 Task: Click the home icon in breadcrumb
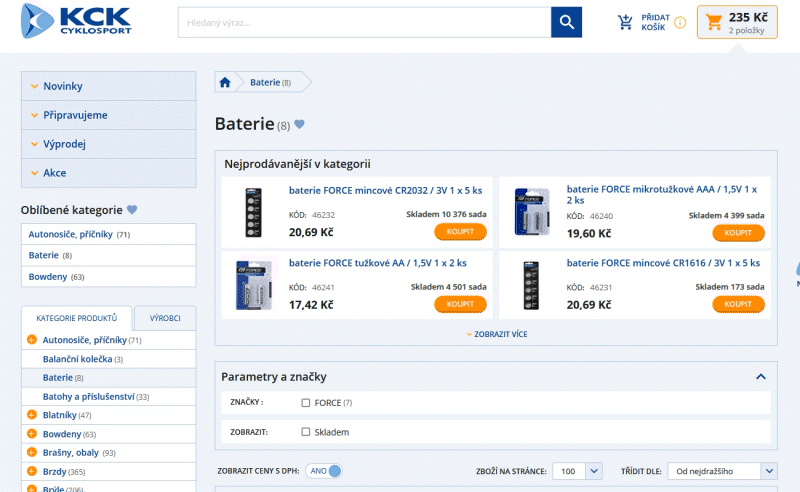tap(225, 82)
